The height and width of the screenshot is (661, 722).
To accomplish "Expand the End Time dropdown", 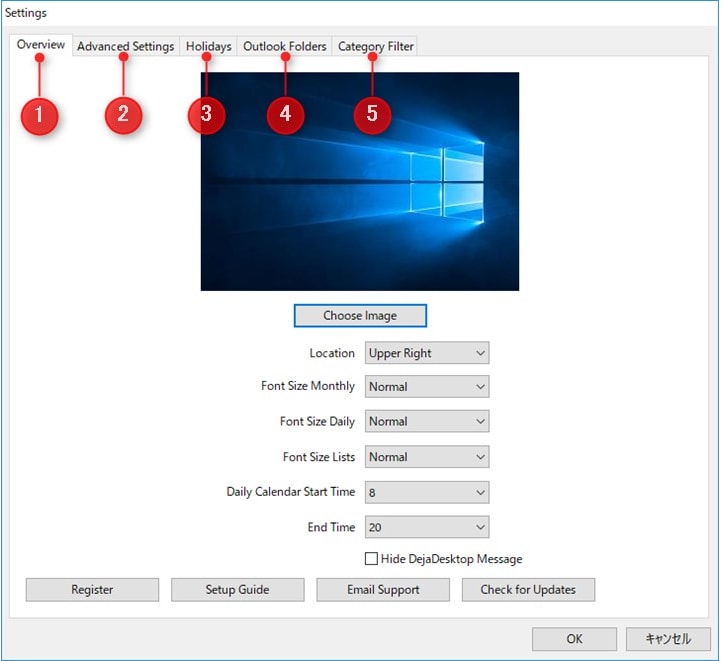I will click(x=427, y=527).
